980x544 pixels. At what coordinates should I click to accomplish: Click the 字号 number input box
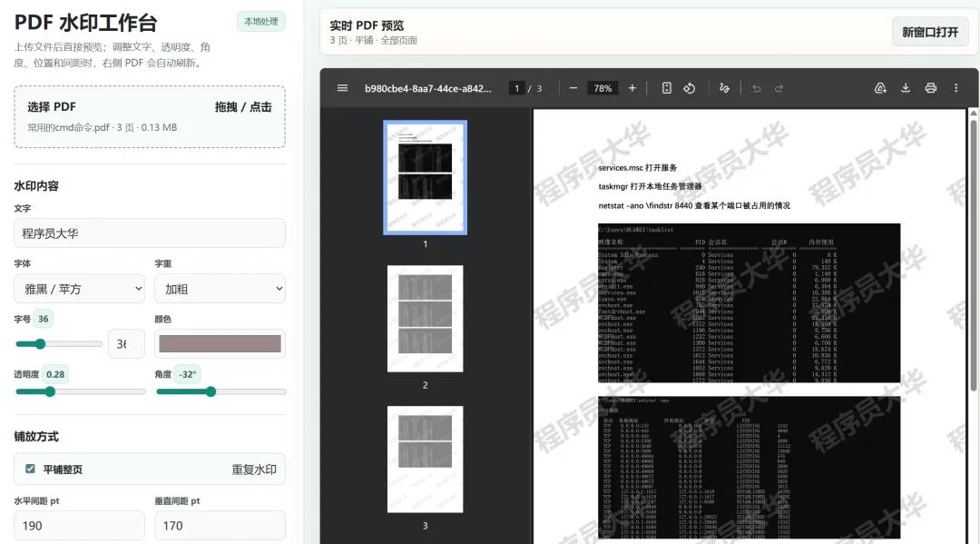pos(126,344)
